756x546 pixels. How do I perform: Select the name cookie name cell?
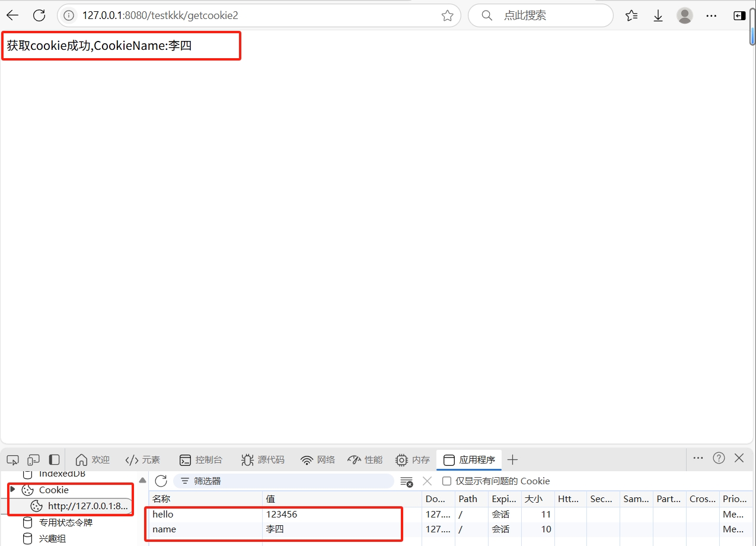click(205, 529)
